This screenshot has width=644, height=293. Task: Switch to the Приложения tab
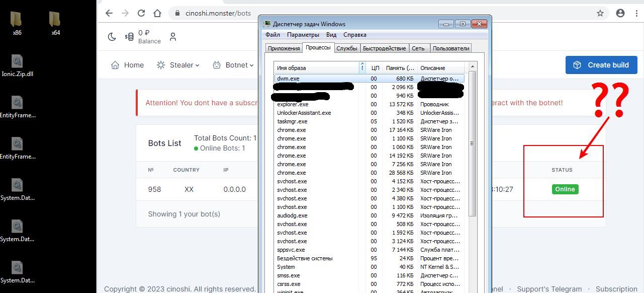(284, 48)
